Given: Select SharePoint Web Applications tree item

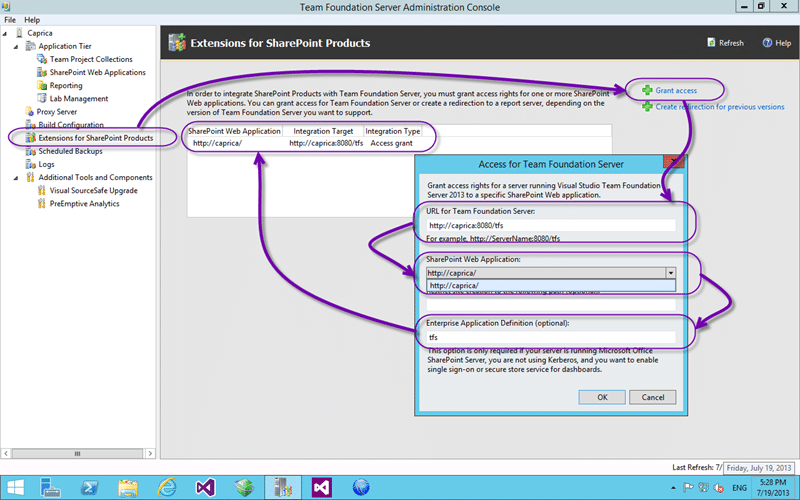Looking at the screenshot, I should (x=97, y=72).
